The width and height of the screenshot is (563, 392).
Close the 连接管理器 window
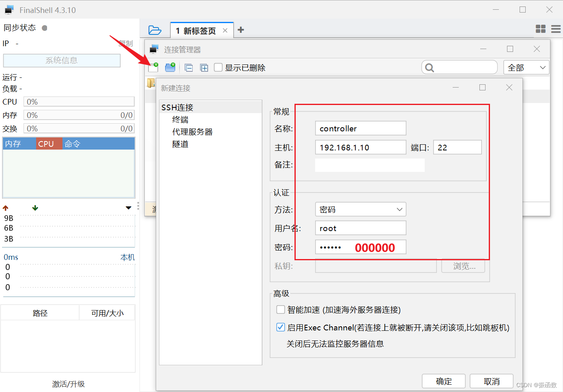click(x=537, y=49)
